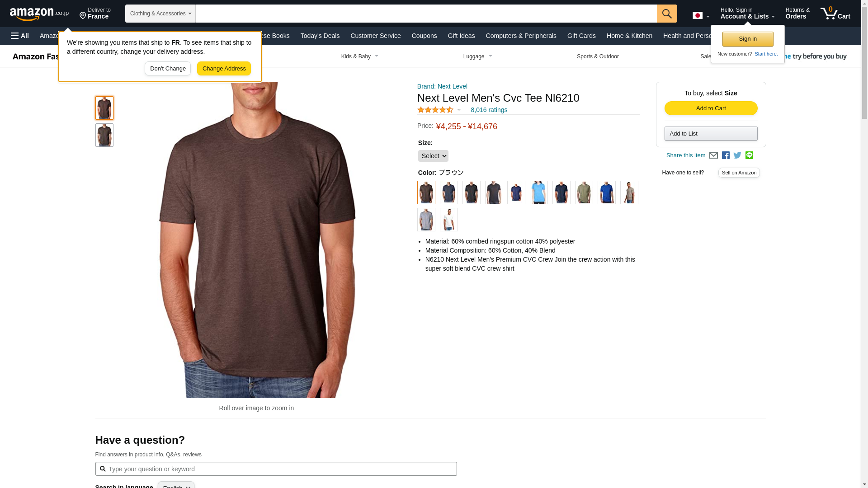The height and width of the screenshot is (488, 868).
Task: Open the Size select dropdown
Action: [x=433, y=156]
